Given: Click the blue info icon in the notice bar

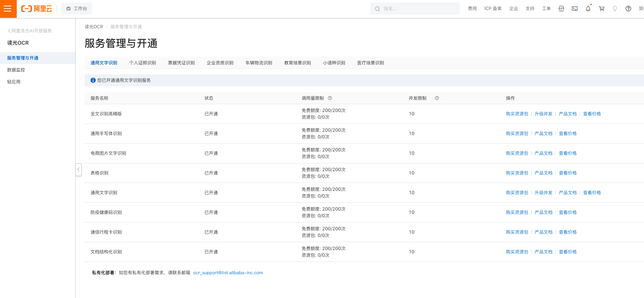Looking at the screenshot, I should click(x=93, y=80).
